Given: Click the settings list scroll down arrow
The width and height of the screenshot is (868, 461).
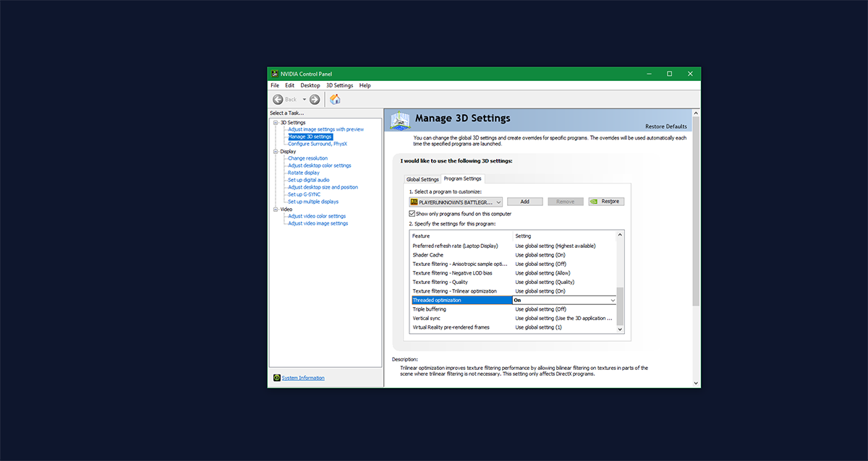Looking at the screenshot, I should 620,330.
